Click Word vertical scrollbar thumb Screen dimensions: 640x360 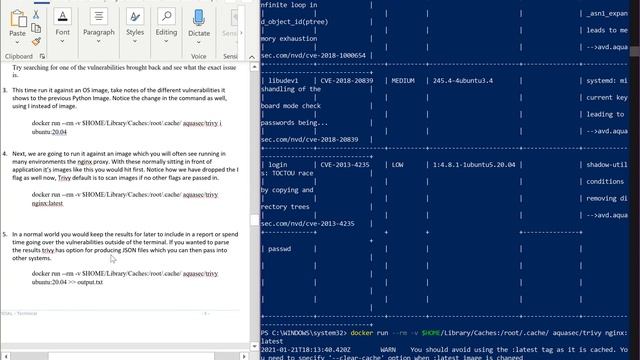(254, 220)
